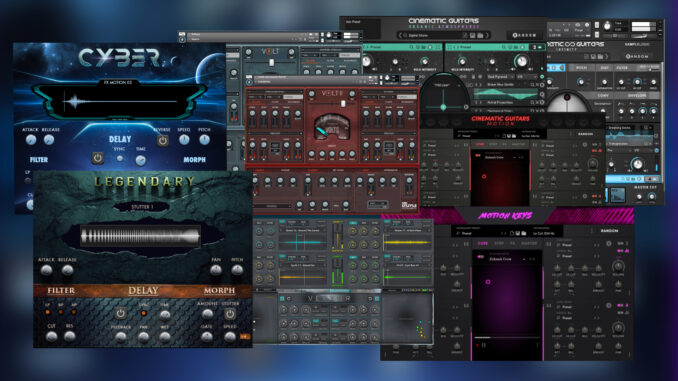This screenshot has height=381, width=678.
Task: Switch to the FILTER tab in Legendary
Action: (x=61, y=291)
